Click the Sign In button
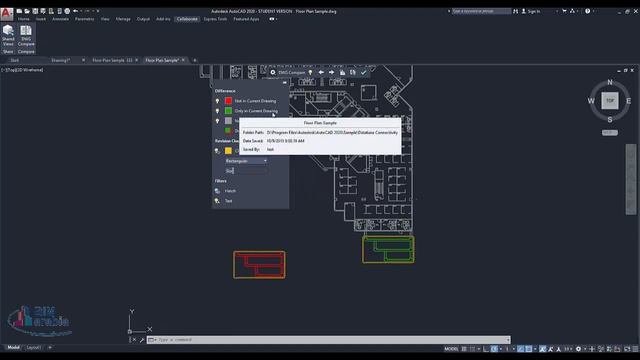Image resolution: width=640 pixels, height=360 pixels. 531,11
